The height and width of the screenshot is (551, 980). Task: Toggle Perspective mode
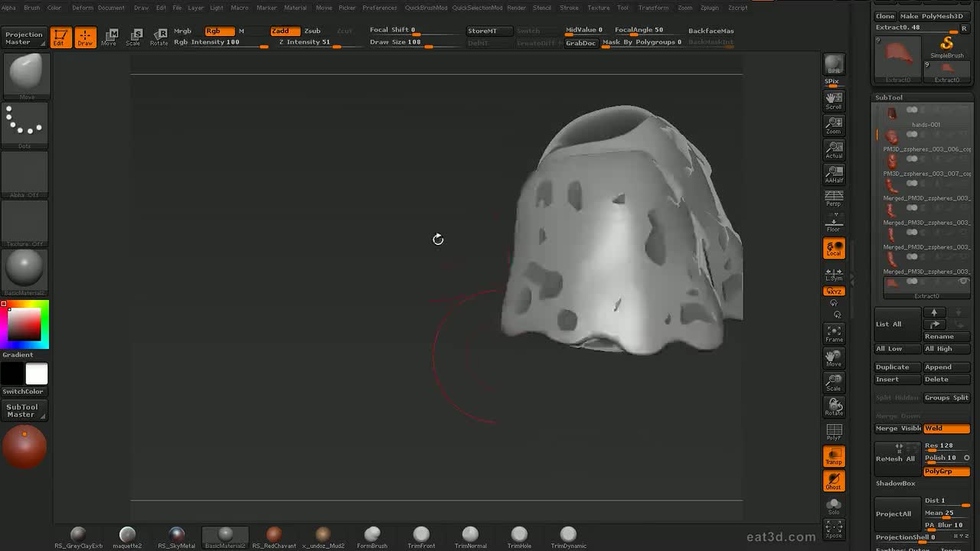coord(834,198)
